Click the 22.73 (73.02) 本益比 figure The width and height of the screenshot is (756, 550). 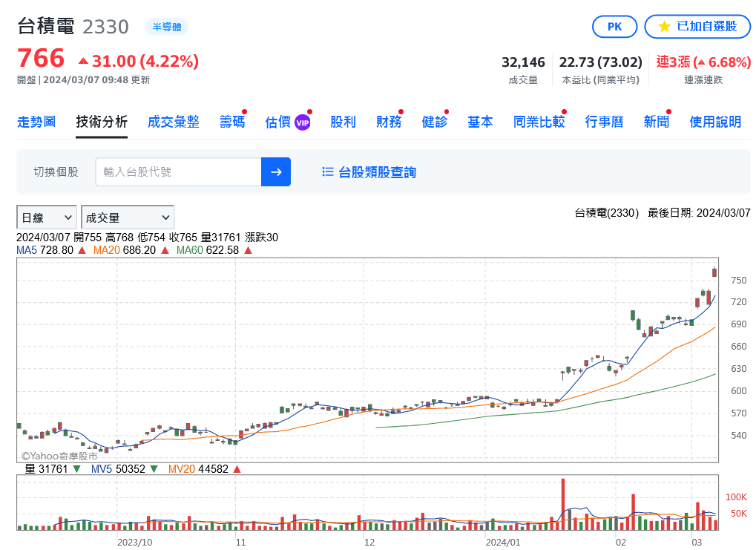point(601,62)
